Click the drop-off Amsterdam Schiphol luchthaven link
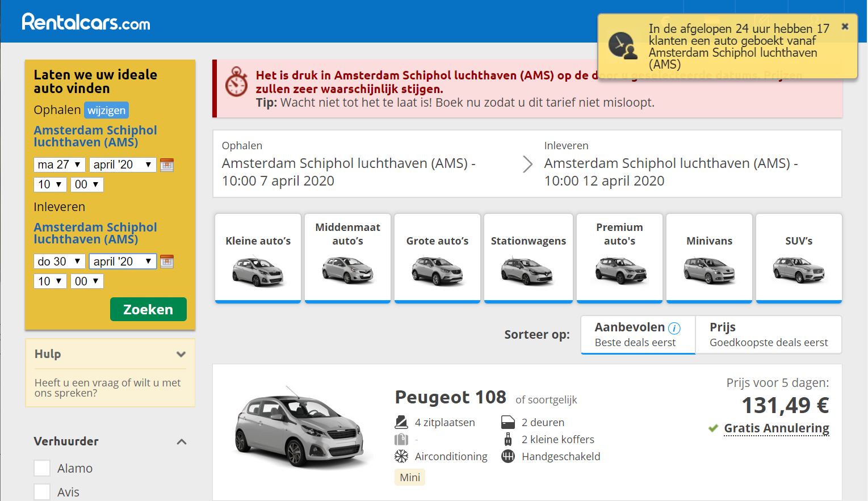The width and height of the screenshot is (868, 501). 95,233
